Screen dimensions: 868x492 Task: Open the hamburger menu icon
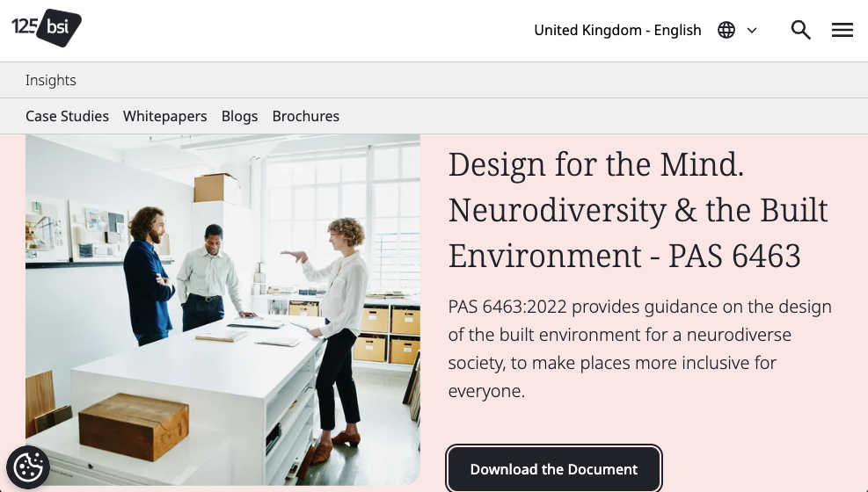pyautogui.click(x=842, y=30)
